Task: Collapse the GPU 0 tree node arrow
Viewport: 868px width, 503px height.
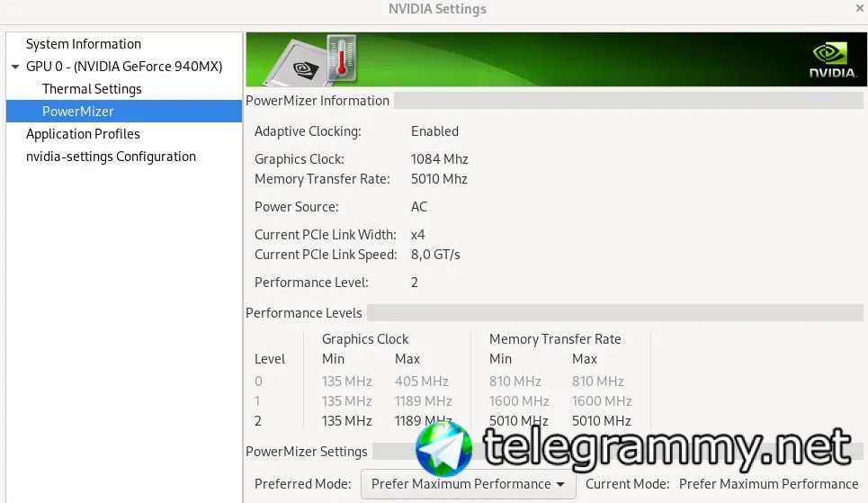Action: point(15,67)
